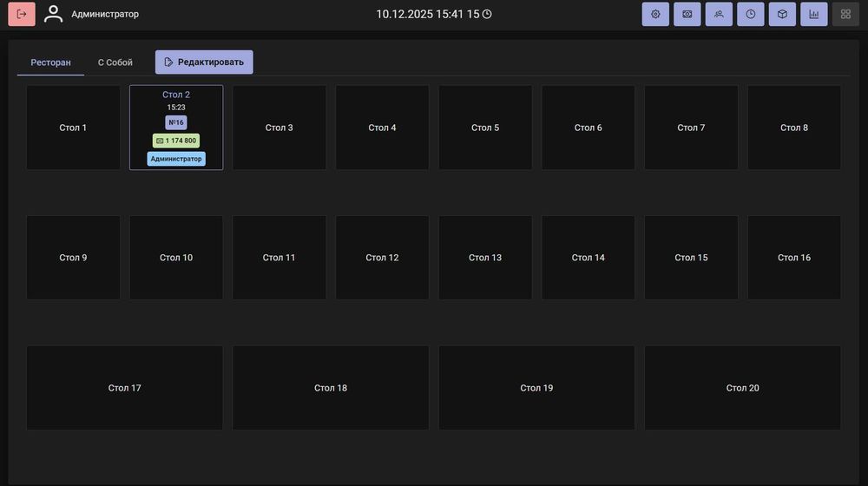Screen dimensions: 868x486
Task: Select table Стол 13
Action: point(485,258)
